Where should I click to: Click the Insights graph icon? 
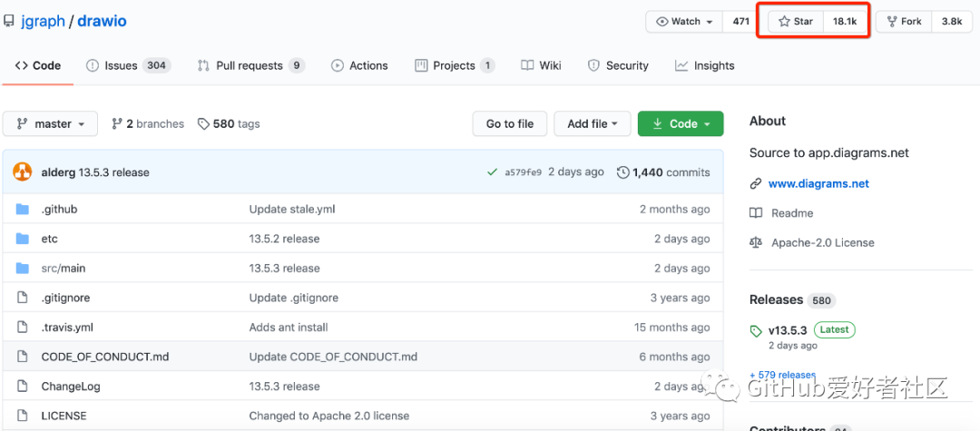coord(681,65)
